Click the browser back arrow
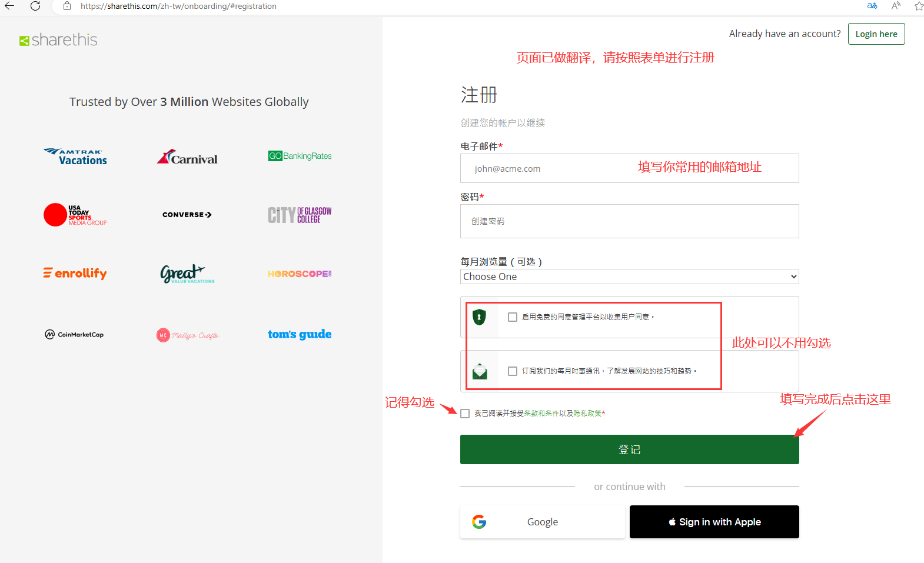The height and width of the screenshot is (563, 924). coord(9,6)
